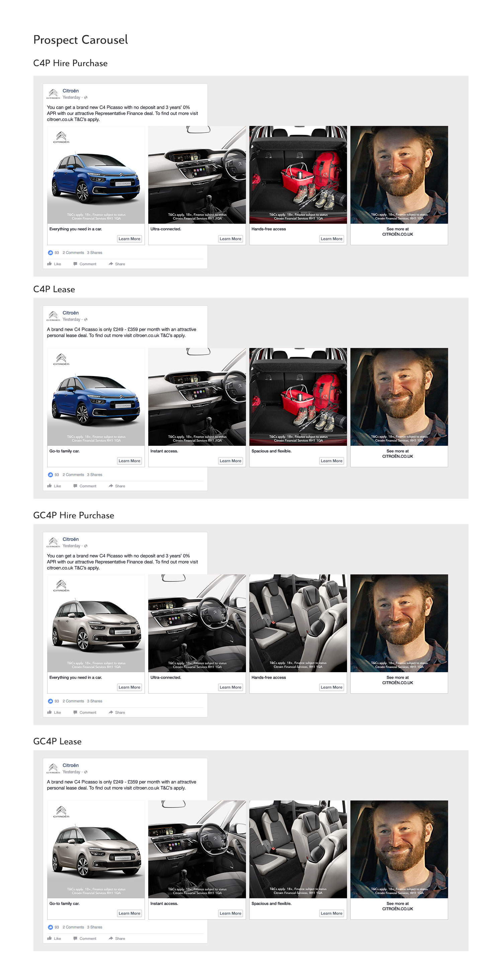502x980 pixels.
Task: Click Learn More under 'Instant access.' in GC4P Lease
Action: [x=230, y=913]
